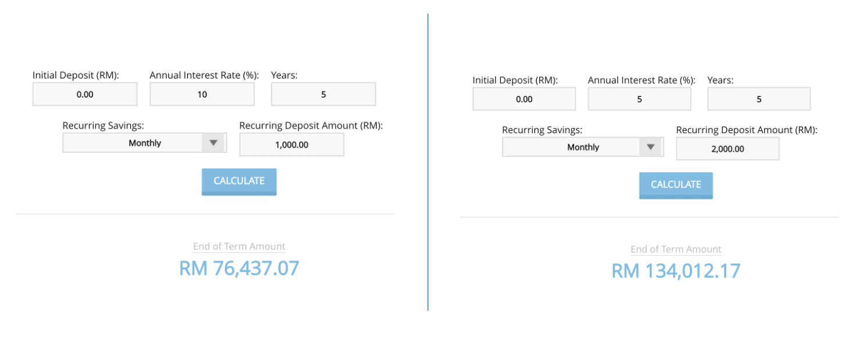Click right Recurring Savings label

click(542, 130)
